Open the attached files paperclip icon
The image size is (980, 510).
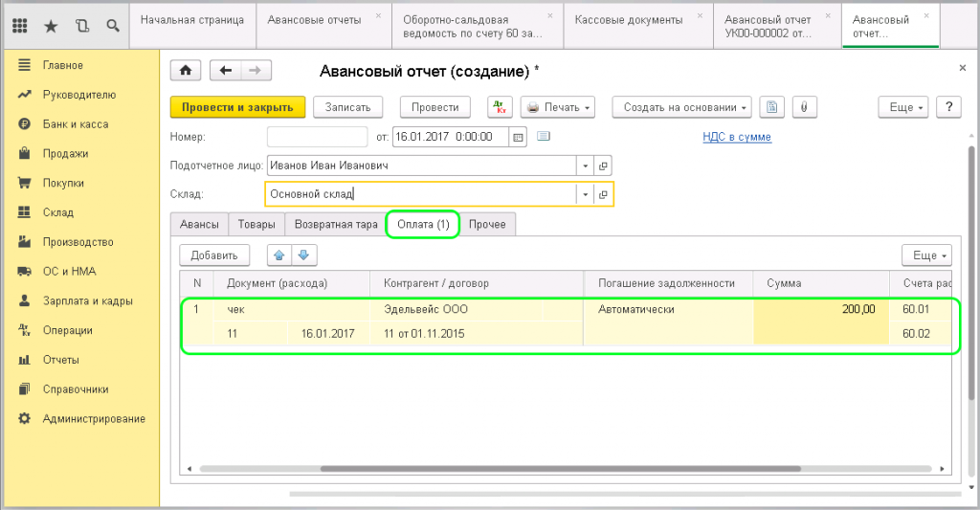coord(803,107)
